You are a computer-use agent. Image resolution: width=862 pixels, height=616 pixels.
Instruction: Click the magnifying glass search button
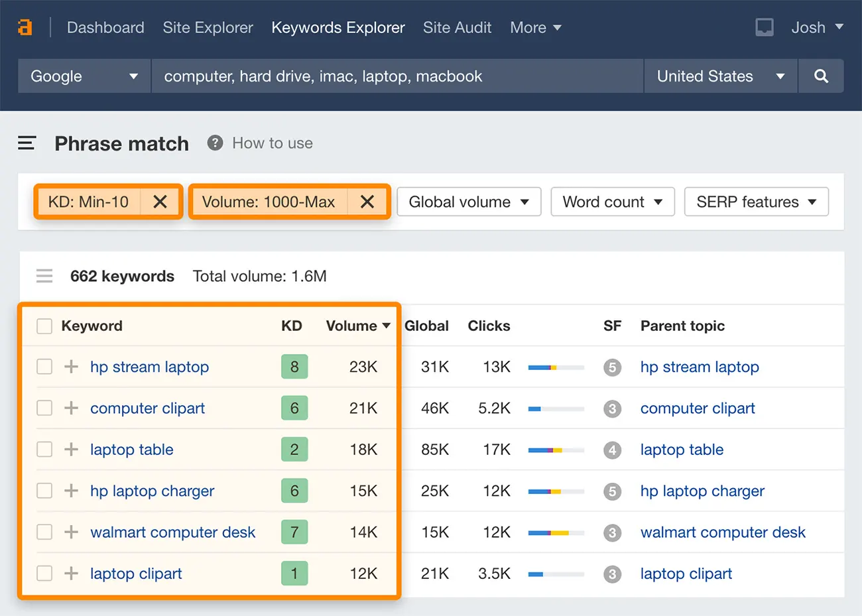(x=820, y=76)
